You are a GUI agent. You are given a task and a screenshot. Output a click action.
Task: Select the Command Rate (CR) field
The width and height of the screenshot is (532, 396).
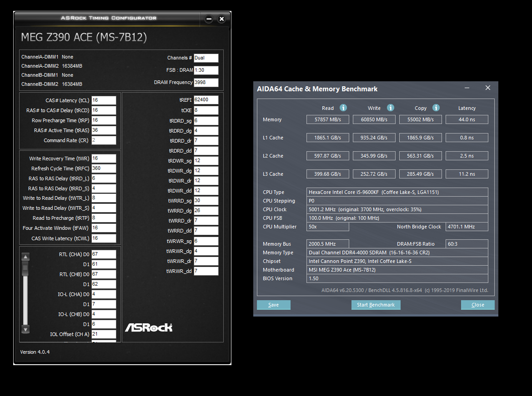[104, 140]
